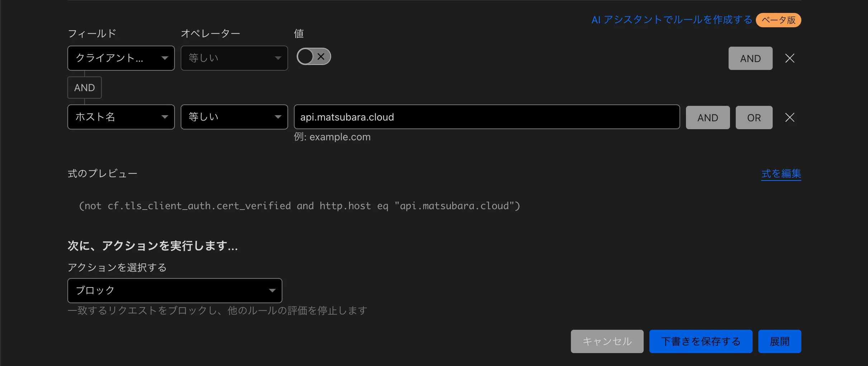This screenshot has height=366, width=868.
Task: Remove the hostname condition row
Action: (x=790, y=117)
